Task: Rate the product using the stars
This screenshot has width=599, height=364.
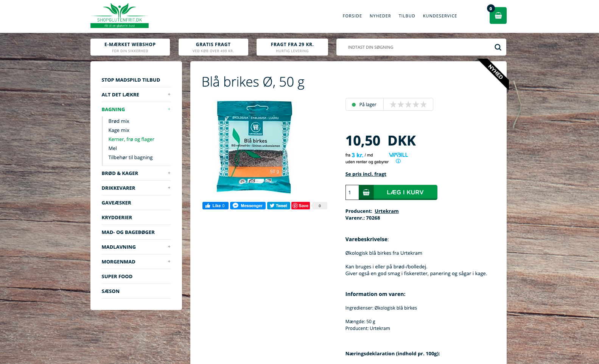Action: coord(408,104)
